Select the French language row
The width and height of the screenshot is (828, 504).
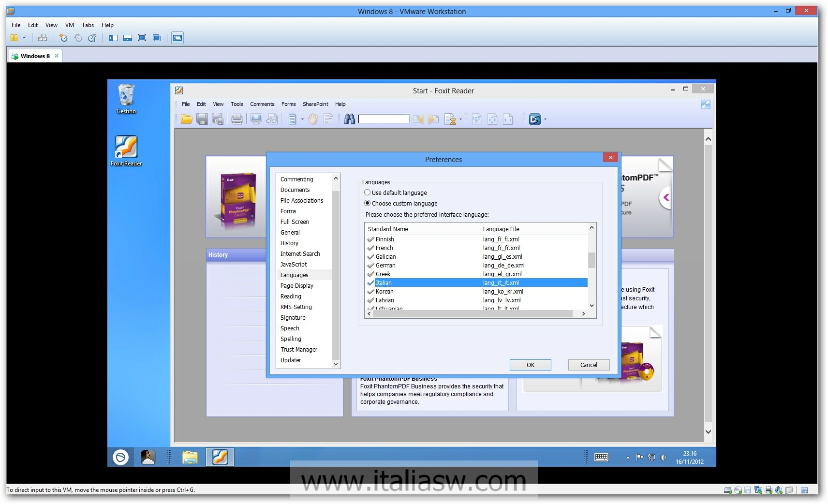pos(476,248)
